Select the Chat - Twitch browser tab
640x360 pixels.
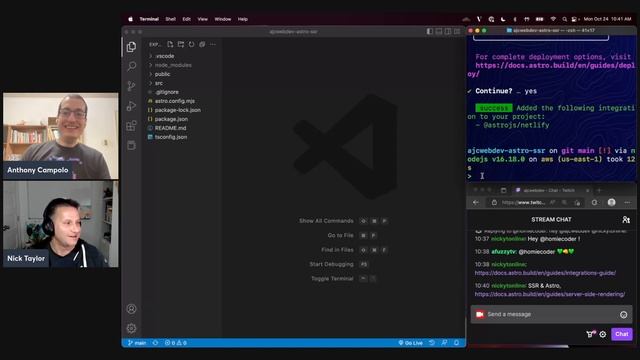[x=551, y=190]
